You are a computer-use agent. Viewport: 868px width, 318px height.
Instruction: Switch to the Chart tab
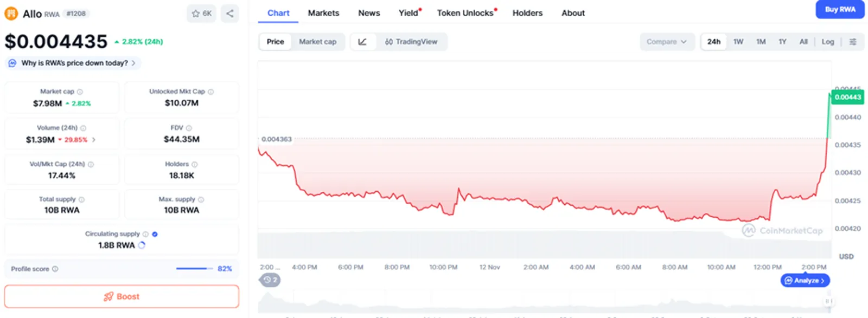tap(278, 13)
